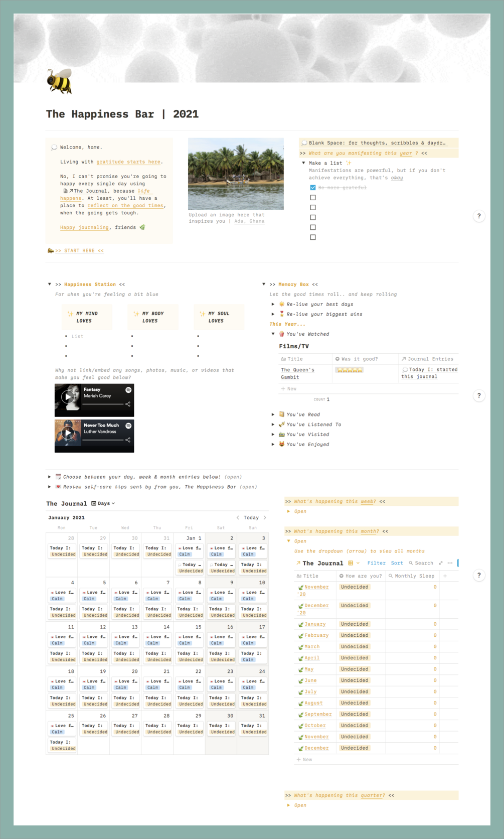The image size is (504, 839).
Task: Click the help question mark beside the Films/TV table
Action: click(479, 396)
